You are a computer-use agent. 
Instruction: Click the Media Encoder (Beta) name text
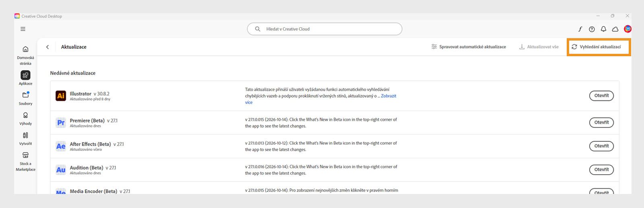coord(93,192)
